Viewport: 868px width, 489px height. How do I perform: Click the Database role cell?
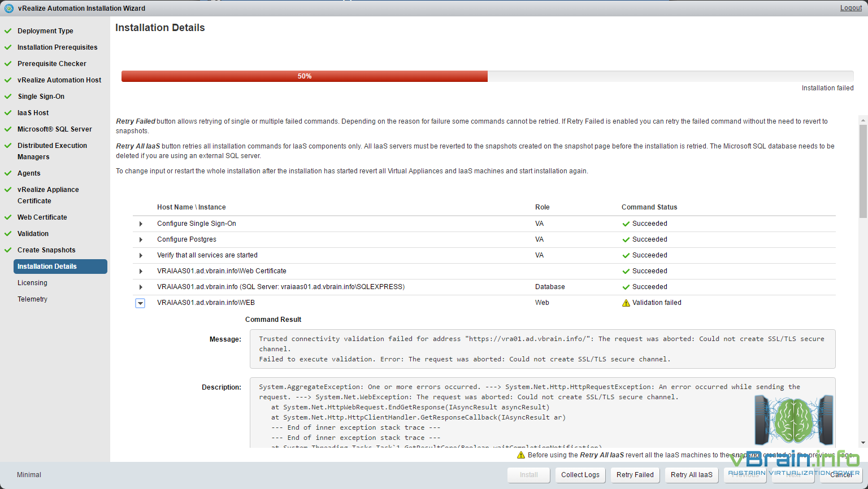tap(550, 287)
